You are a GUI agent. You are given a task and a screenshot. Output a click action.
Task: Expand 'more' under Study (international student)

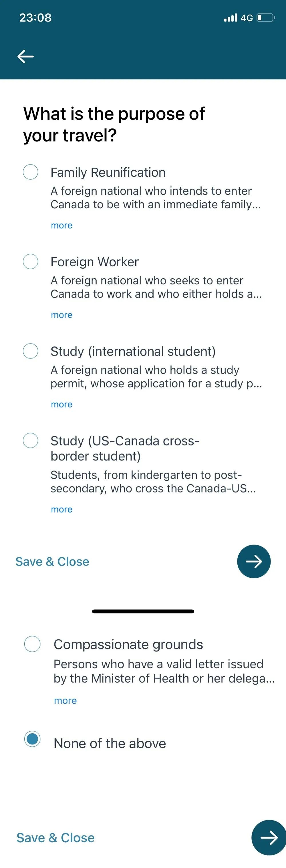[x=62, y=404]
